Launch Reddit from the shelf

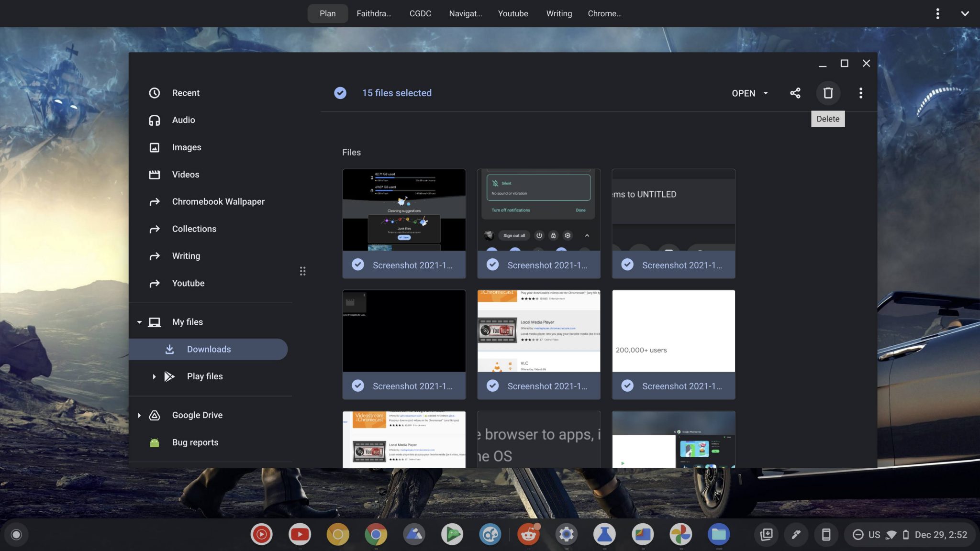529,534
